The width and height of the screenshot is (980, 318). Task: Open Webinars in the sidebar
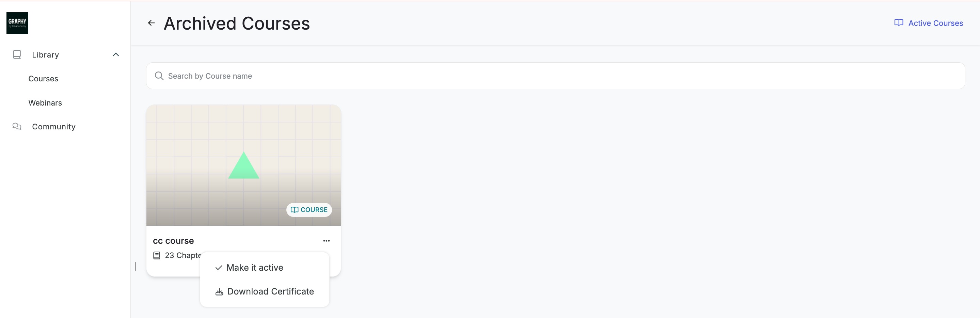45,103
